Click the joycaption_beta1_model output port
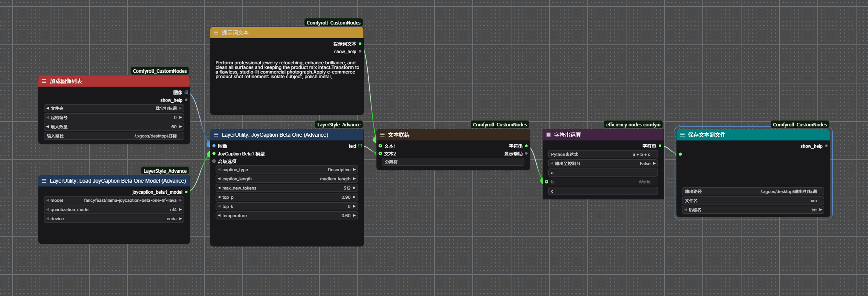This screenshot has width=868, height=296. point(186,192)
